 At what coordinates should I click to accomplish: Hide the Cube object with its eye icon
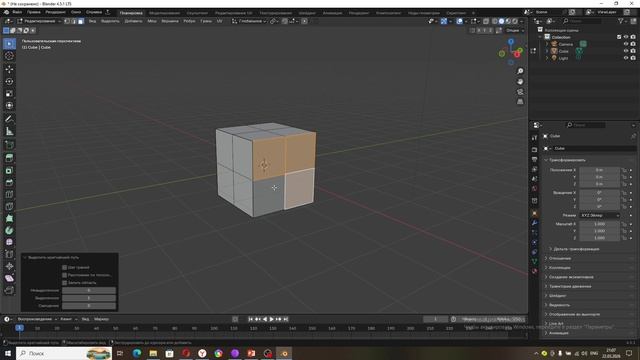point(626,51)
